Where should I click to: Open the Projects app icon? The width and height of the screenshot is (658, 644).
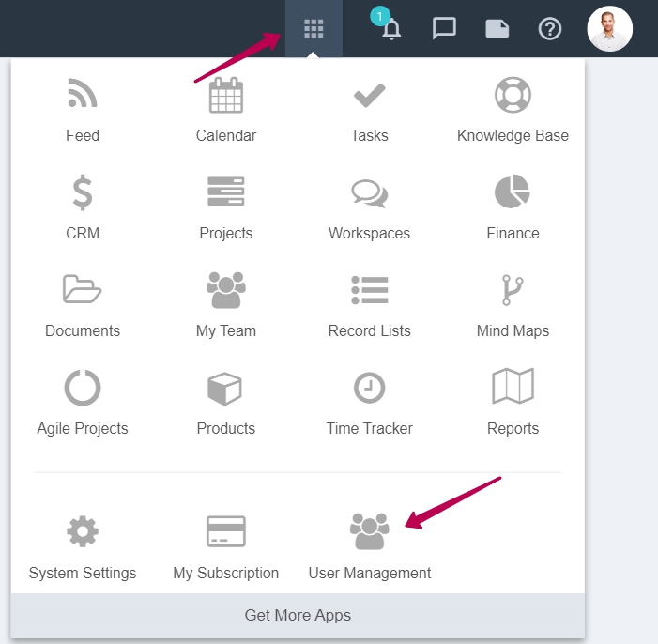(226, 192)
